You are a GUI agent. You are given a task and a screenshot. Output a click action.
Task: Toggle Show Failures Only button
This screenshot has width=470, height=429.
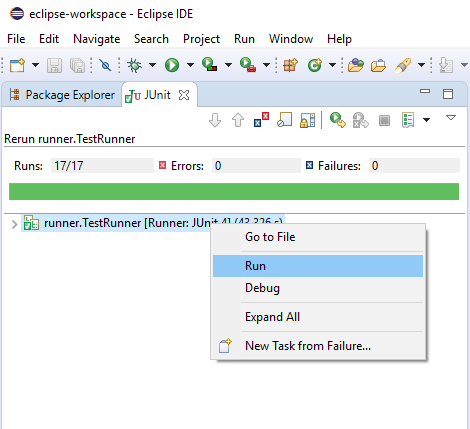pyautogui.click(x=261, y=120)
